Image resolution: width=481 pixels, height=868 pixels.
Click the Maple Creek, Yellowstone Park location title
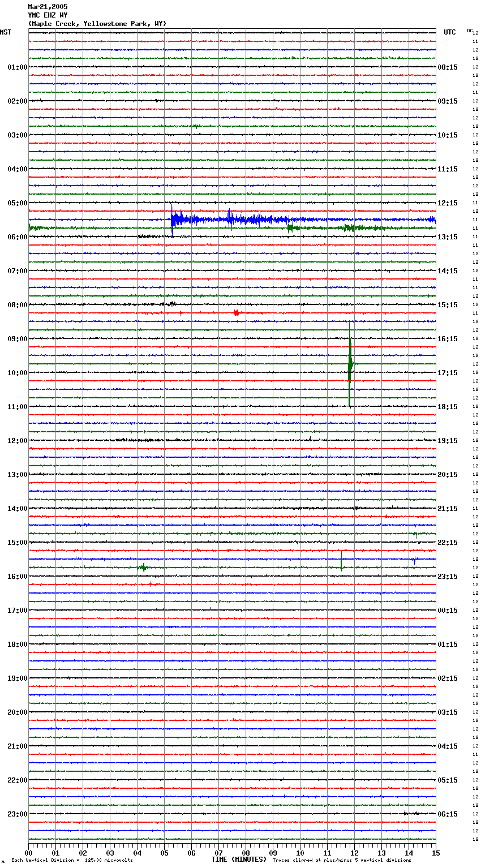(97, 24)
